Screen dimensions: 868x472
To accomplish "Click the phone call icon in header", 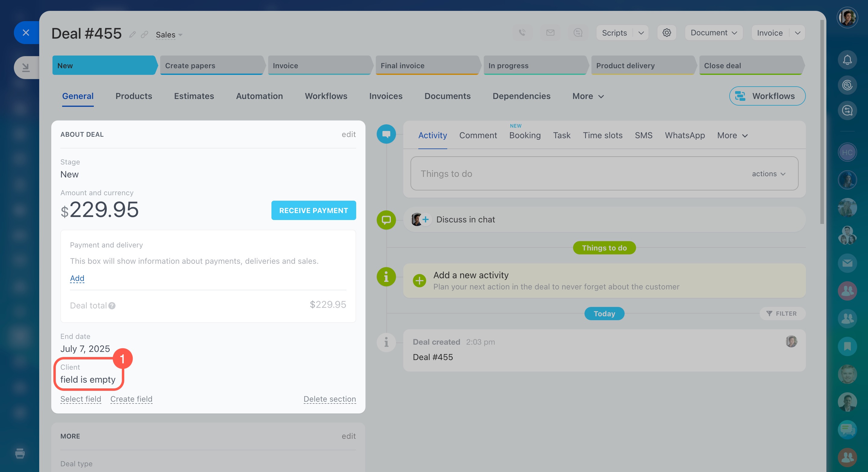I will point(522,33).
